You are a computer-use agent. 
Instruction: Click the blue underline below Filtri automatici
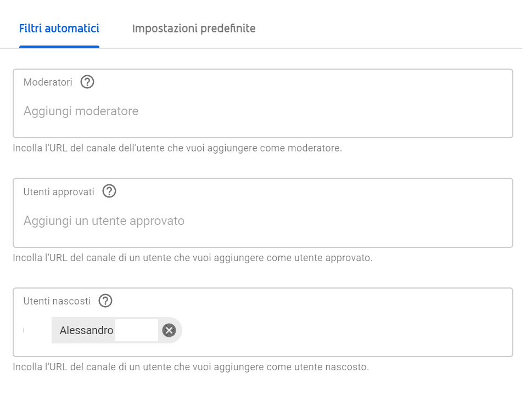click(59, 47)
